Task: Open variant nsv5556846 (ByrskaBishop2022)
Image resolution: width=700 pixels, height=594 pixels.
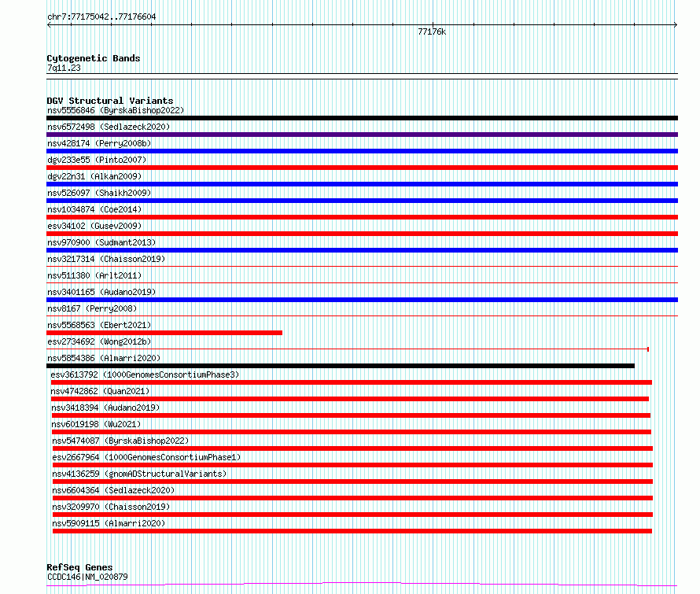Action: (116, 110)
